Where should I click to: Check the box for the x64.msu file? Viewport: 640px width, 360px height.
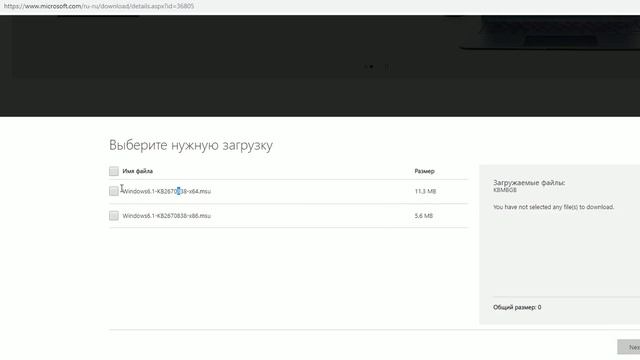coord(114,191)
